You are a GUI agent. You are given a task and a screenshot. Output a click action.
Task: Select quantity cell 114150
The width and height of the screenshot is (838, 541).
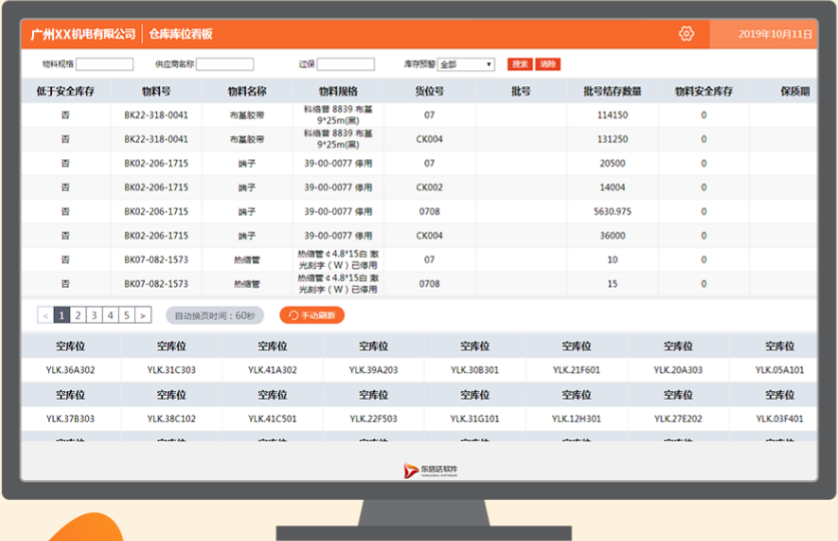[x=612, y=115]
